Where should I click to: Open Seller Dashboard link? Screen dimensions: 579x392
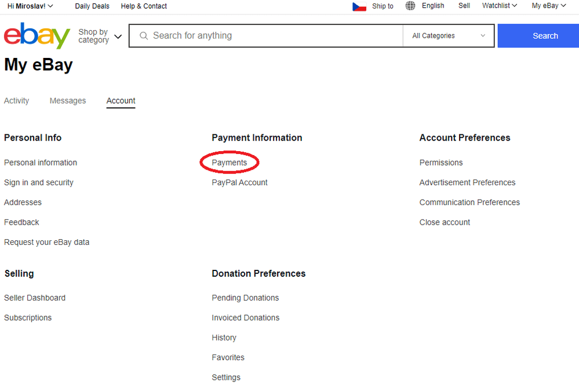coord(35,298)
